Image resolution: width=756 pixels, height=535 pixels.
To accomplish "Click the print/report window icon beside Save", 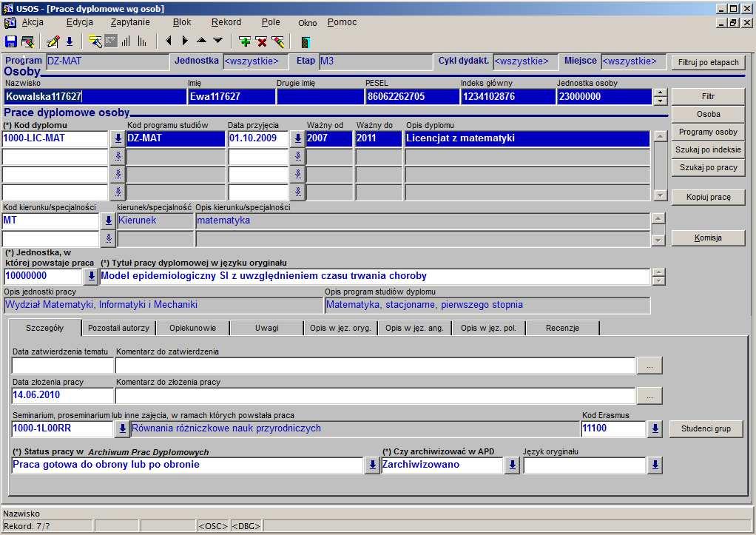I will (28, 41).
